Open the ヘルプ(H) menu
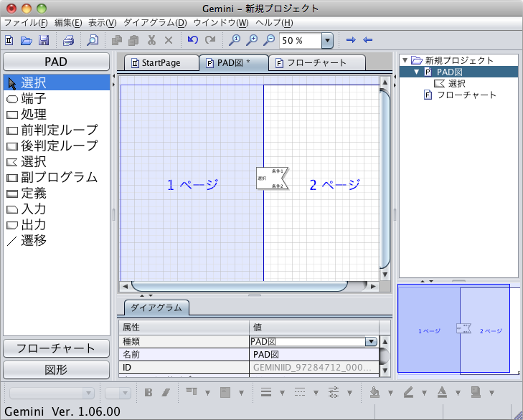Viewport: 523px width, 420px height. pyautogui.click(x=274, y=23)
